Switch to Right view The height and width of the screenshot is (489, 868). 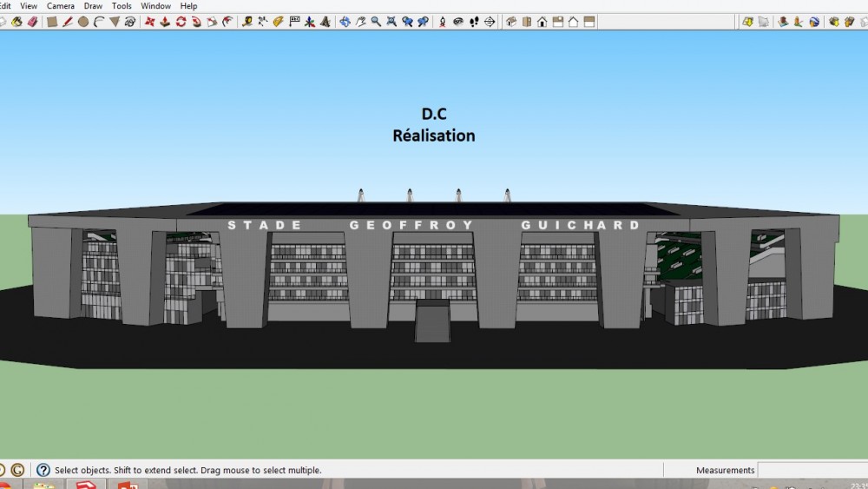click(557, 22)
